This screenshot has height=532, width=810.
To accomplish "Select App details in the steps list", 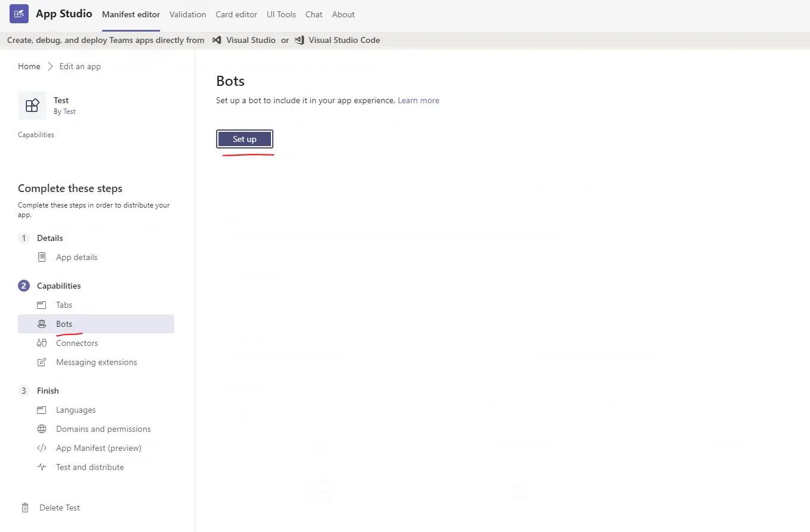I will (x=96, y=257).
